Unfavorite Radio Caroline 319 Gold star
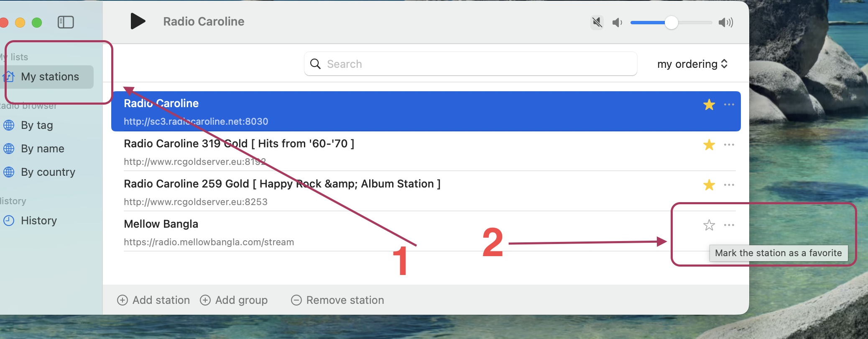The height and width of the screenshot is (339, 868). click(x=709, y=144)
